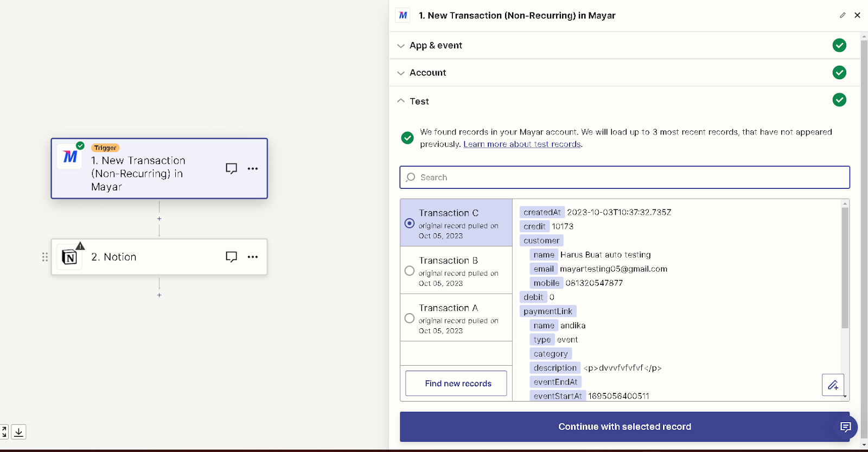Open comment on the Notion step
Screen dimensions: 868x452
click(x=232, y=257)
